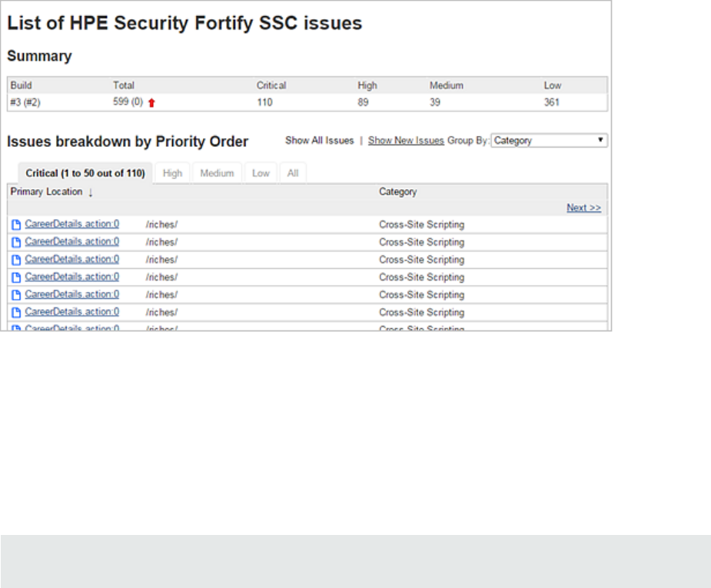Click the file icon in the fifth issue row
Screen dimensions: 711x588
16,295
